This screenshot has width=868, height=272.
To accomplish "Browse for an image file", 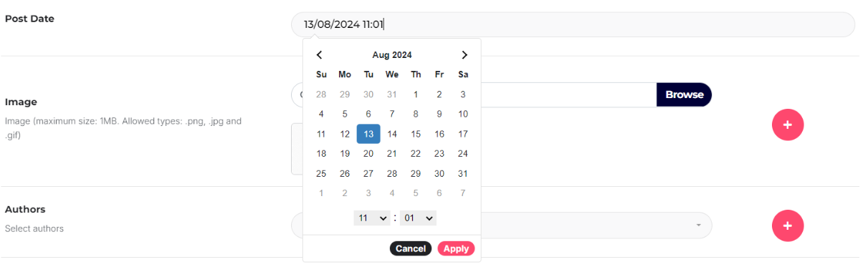I will pos(684,94).
